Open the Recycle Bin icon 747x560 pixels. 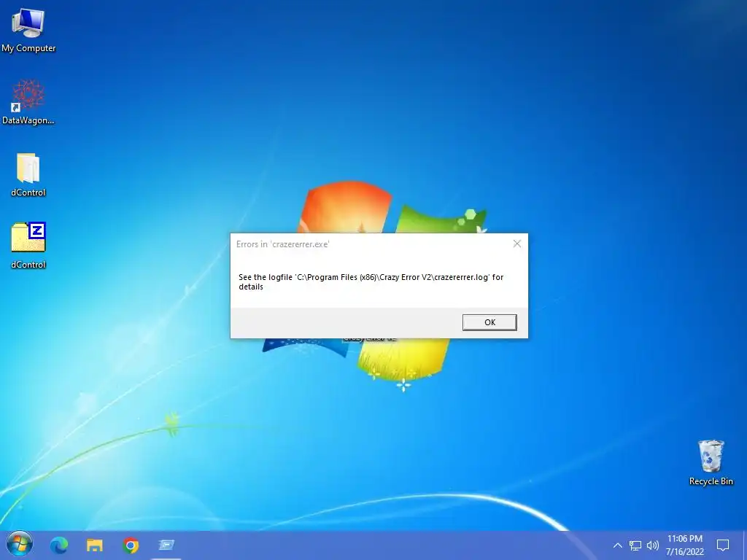(711, 463)
